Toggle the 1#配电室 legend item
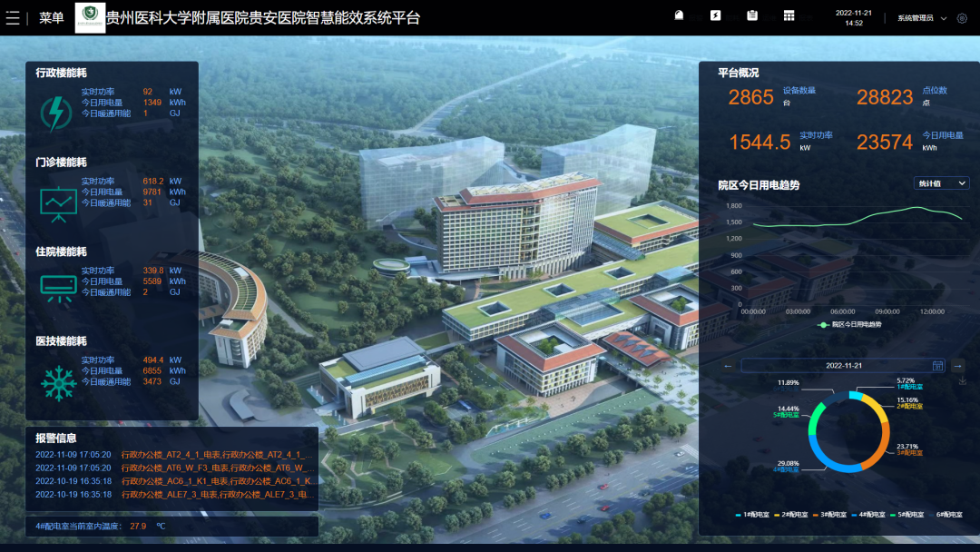980x552 pixels. click(751, 515)
